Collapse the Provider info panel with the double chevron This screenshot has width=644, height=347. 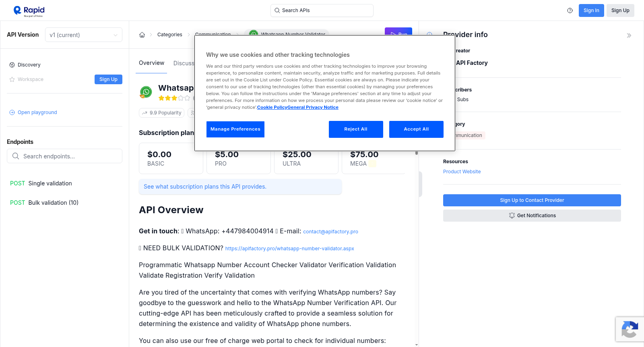pyautogui.click(x=629, y=35)
